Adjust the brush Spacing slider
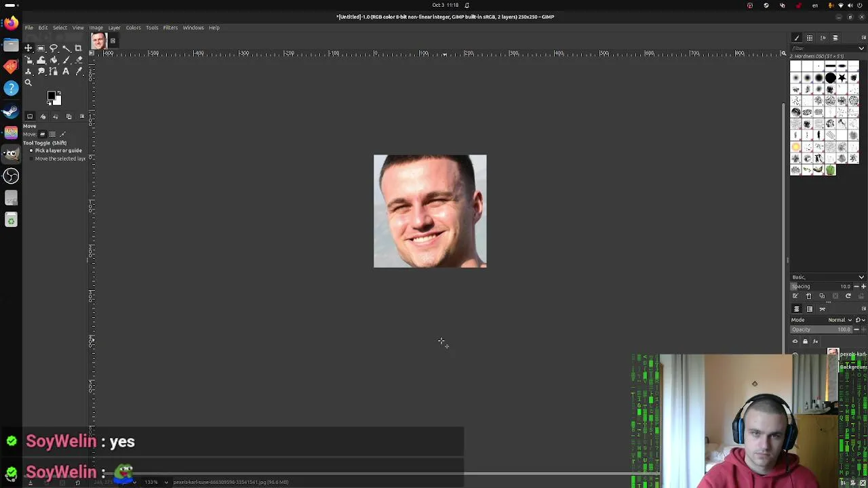The width and height of the screenshot is (868, 488). pos(822,287)
